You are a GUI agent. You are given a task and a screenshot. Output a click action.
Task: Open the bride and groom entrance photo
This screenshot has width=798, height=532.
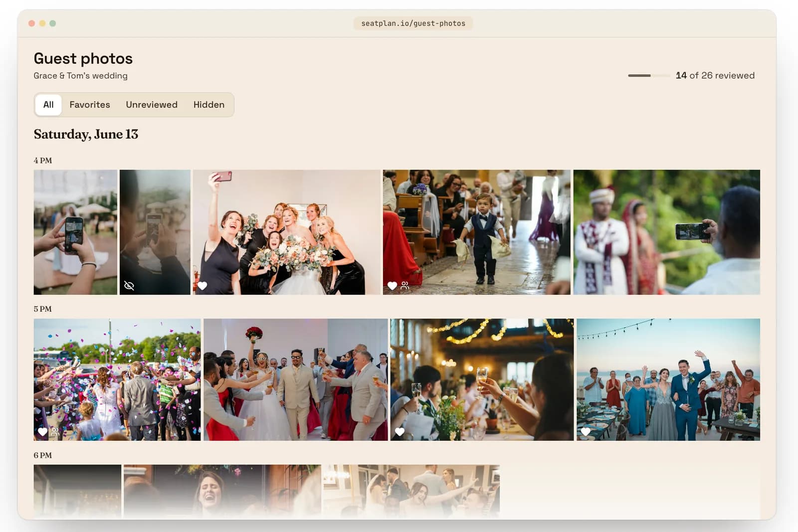point(296,379)
